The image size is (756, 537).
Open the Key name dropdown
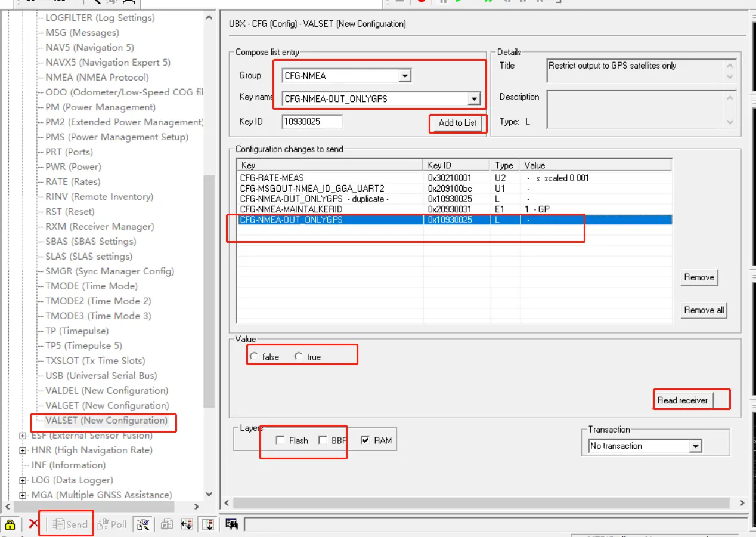point(474,99)
